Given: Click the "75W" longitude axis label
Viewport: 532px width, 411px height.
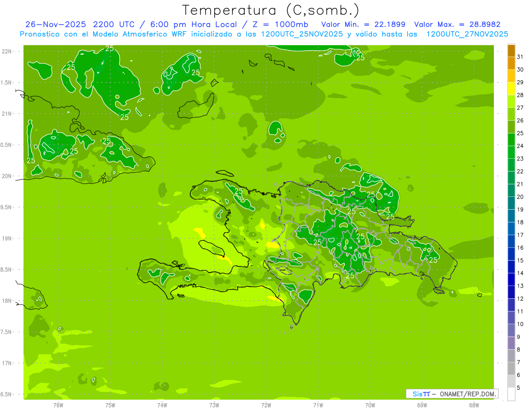Looking at the screenshot, I should 110,405.
